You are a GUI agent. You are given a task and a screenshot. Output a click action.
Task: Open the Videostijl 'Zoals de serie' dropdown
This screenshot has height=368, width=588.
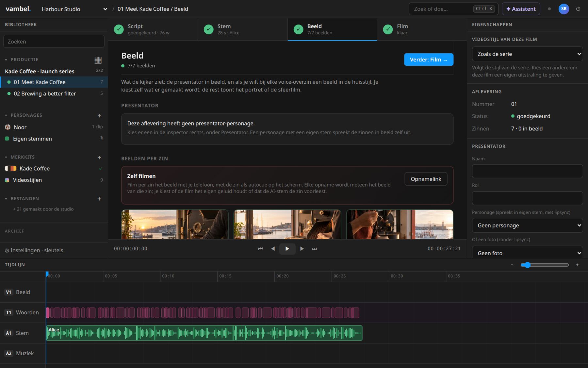pos(527,54)
